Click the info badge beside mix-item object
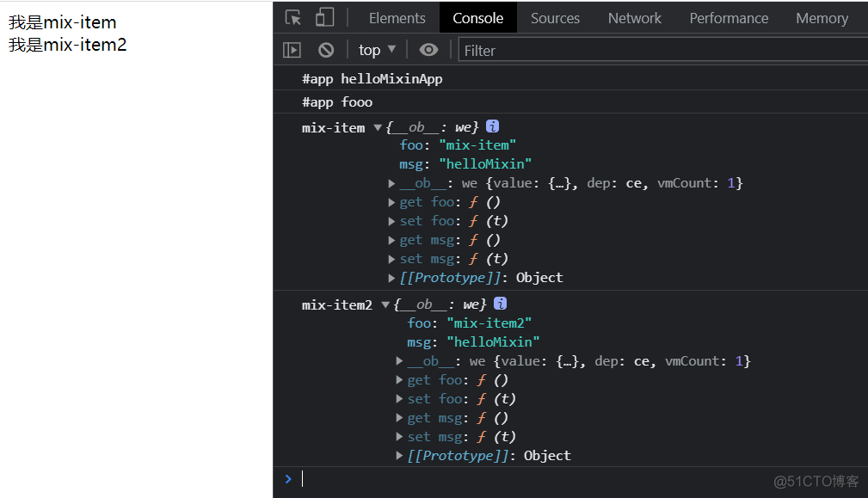Image resolution: width=868 pixels, height=498 pixels. (492, 126)
